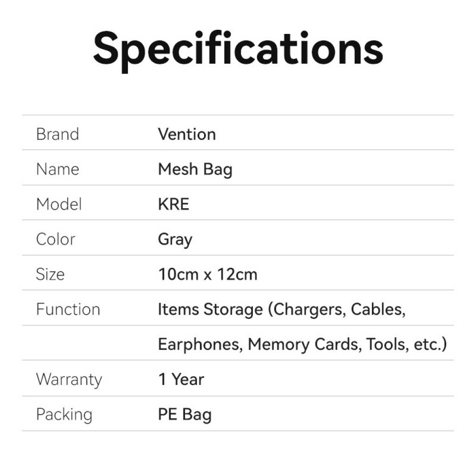Image resolution: width=476 pixels, height=476 pixels.
Task: Select the Function label
Action: 68,309
